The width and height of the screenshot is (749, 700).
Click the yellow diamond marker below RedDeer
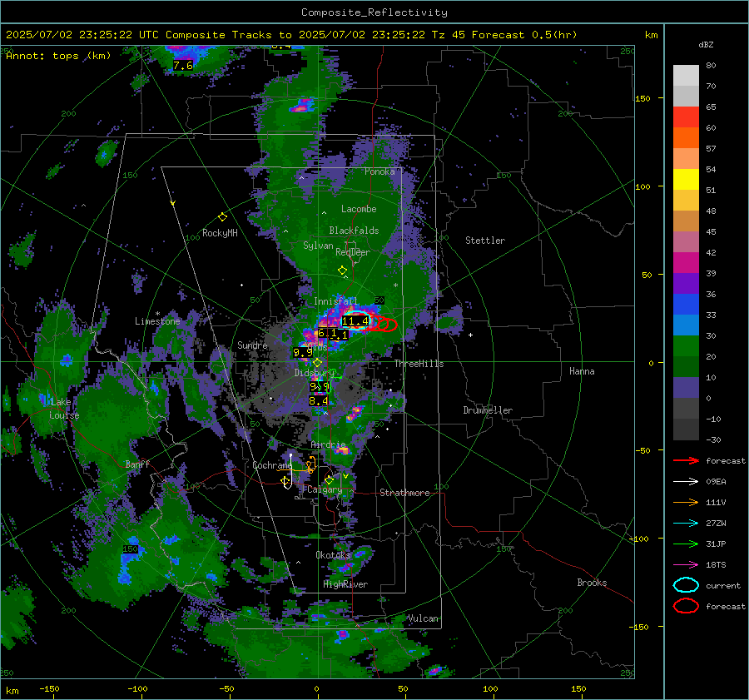(x=342, y=271)
